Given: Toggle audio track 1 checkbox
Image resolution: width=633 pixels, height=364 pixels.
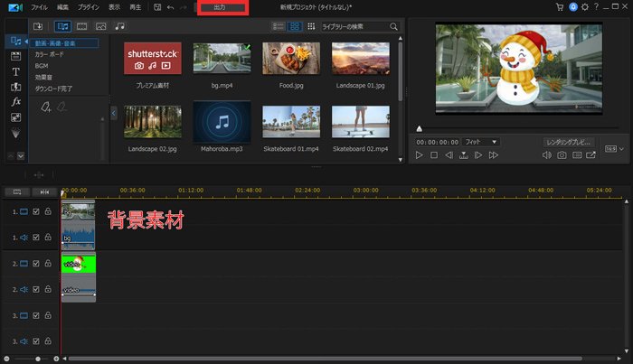Looking at the screenshot, I should tap(36, 238).
